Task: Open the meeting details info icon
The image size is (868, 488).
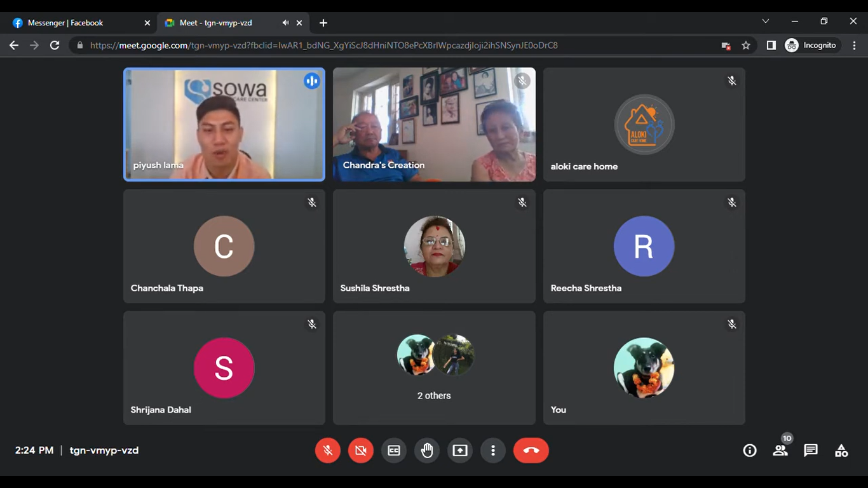Action: tap(750, 451)
